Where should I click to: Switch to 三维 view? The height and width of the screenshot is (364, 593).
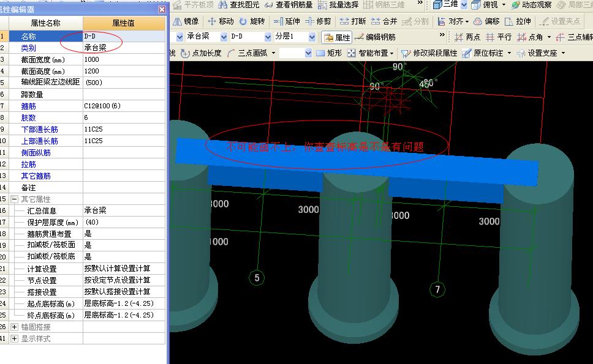point(445,5)
